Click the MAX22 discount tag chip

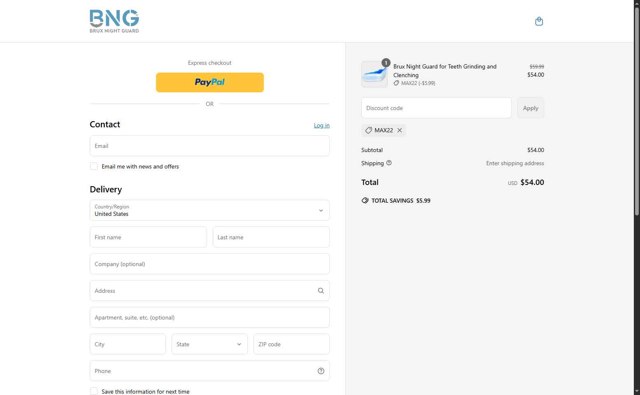click(383, 130)
